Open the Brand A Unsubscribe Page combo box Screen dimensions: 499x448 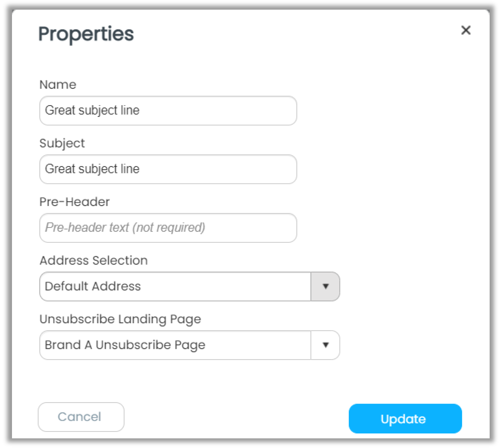point(190,345)
